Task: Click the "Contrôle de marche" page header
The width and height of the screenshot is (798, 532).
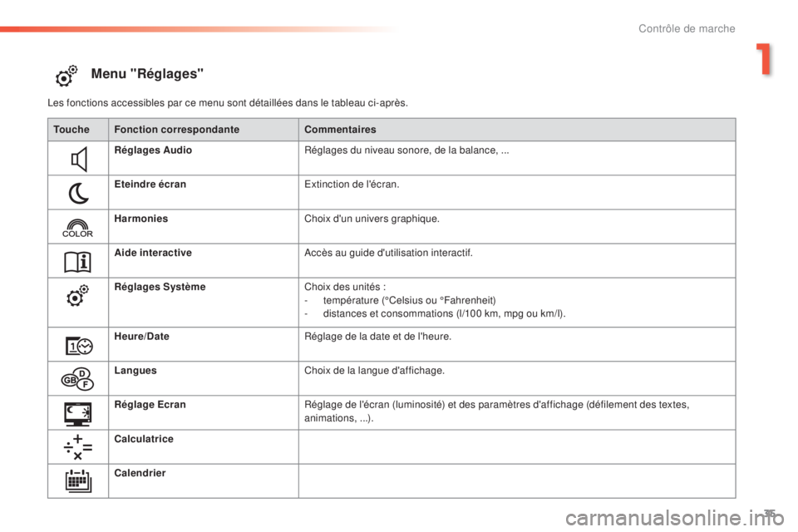Action: [x=687, y=28]
